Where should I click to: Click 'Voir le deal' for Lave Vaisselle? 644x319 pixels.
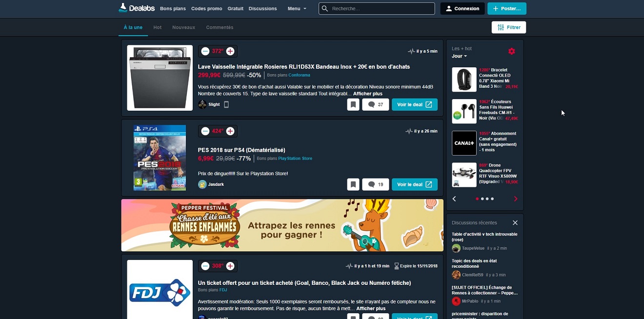coord(415,104)
